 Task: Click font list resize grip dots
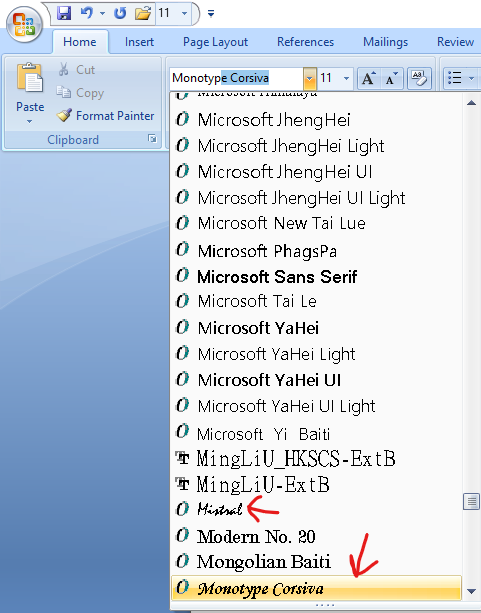coord(325,605)
